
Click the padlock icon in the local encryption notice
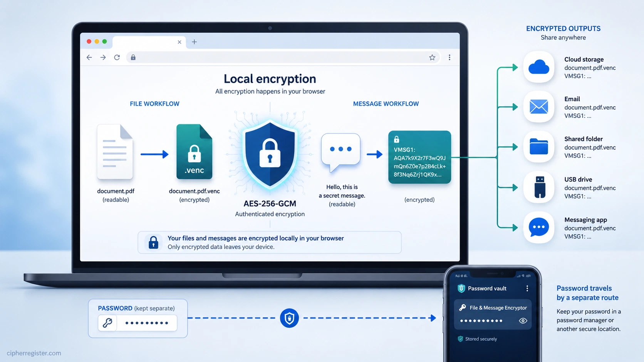153,242
